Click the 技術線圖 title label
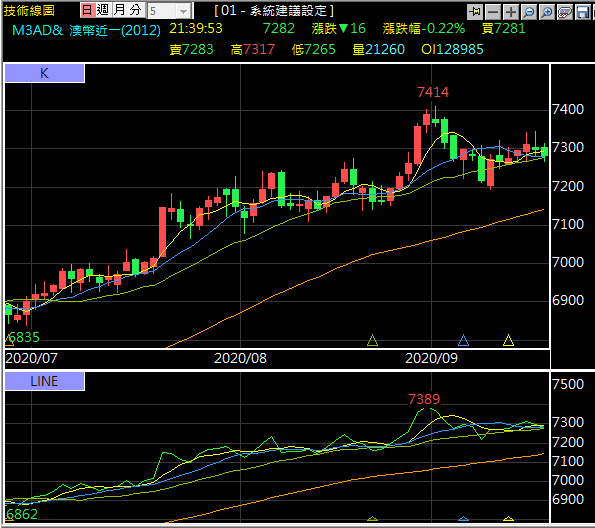Viewport: 595px width, 528px height. coord(29,11)
